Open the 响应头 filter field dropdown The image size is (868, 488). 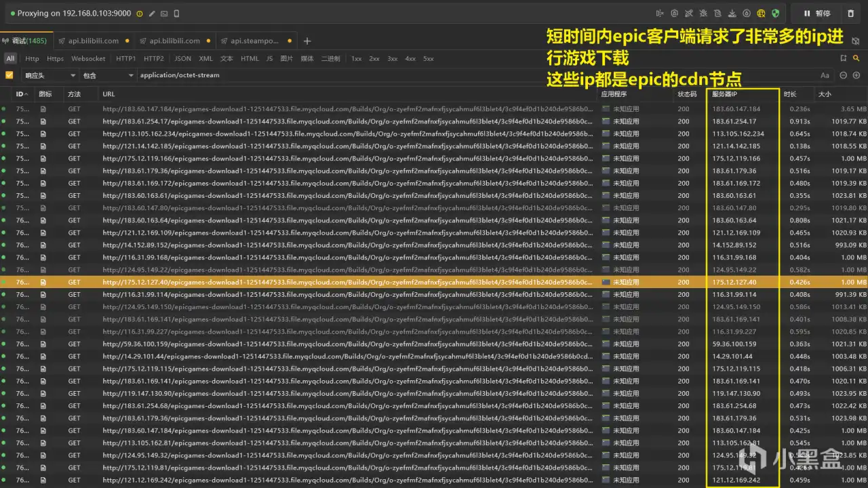pyautogui.click(x=49, y=75)
